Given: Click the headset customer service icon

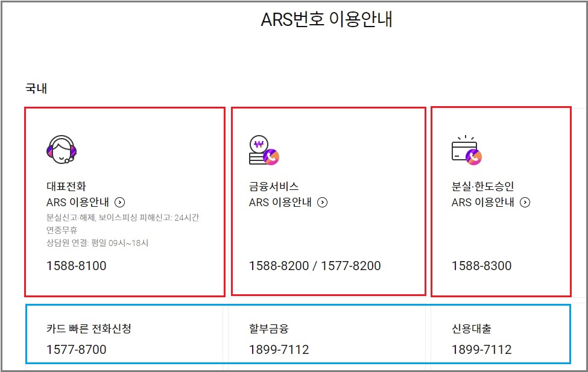Looking at the screenshot, I should pos(61,150).
